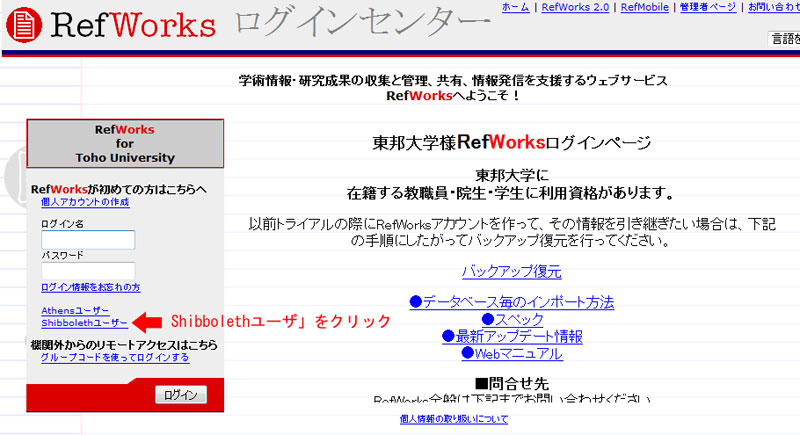Click ログイン情報をお忘れの方 link
The width and height of the screenshot is (800, 435).
coord(91,287)
